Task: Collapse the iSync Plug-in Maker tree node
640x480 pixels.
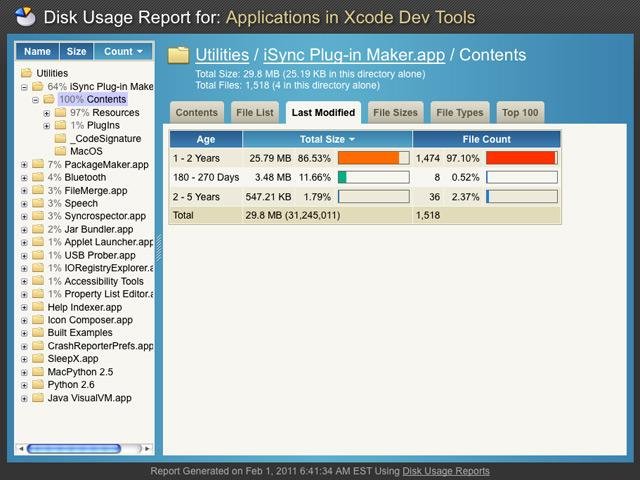Action: pyautogui.click(x=24, y=87)
